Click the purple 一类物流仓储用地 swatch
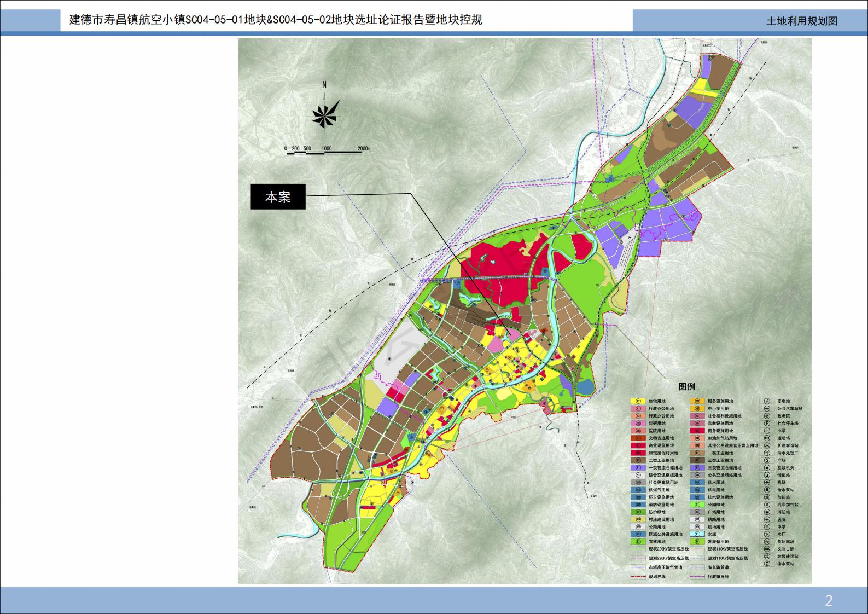The width and height of the screenshot is (868, 614). 638,468
